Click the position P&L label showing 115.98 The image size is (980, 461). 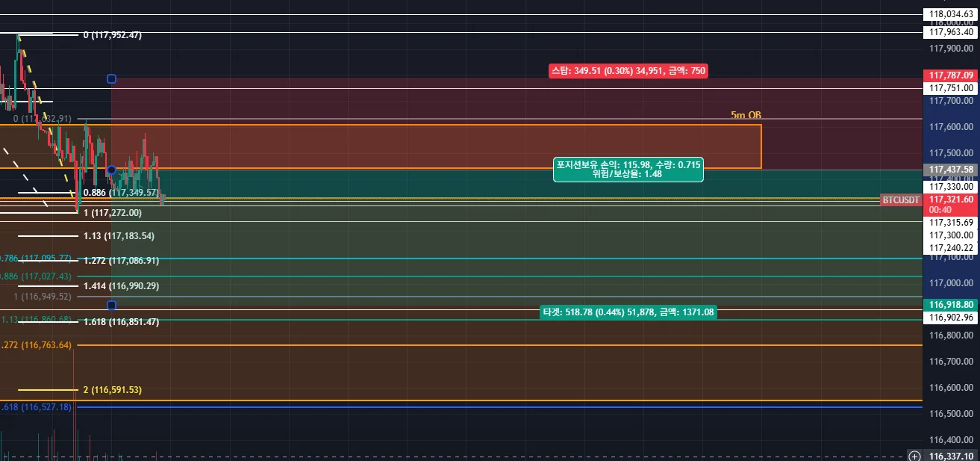click(628, 169)
